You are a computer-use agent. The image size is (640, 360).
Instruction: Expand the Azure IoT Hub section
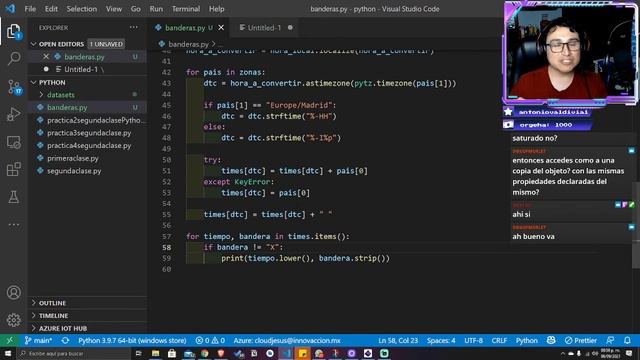click(87, 328)
